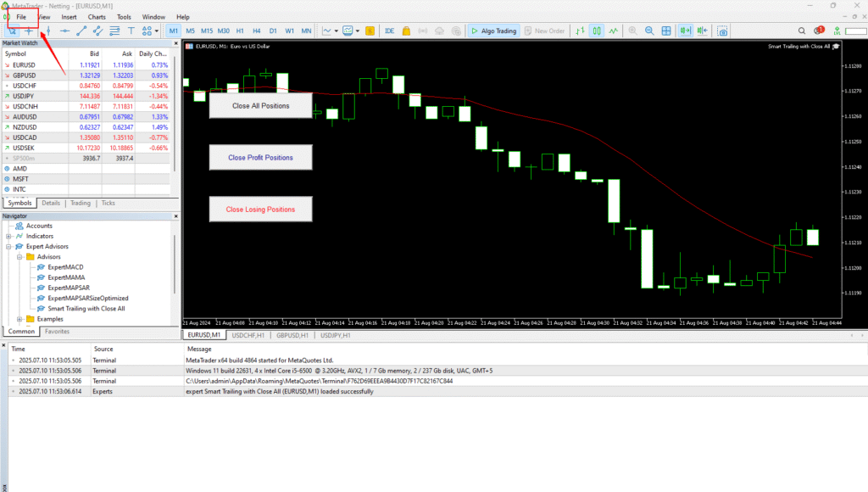868x492 pixels.
Task: Select the M1 timeframe
Action: click(173, 31)
